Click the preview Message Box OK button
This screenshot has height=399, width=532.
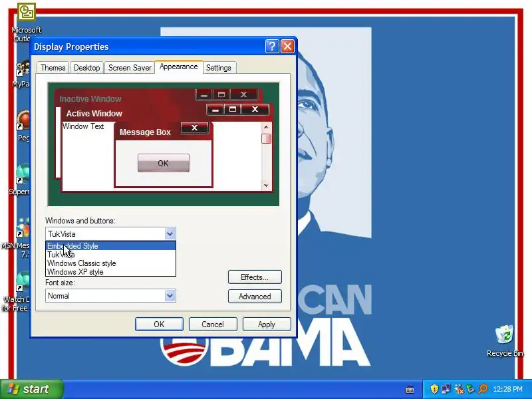tap(163, 163)
